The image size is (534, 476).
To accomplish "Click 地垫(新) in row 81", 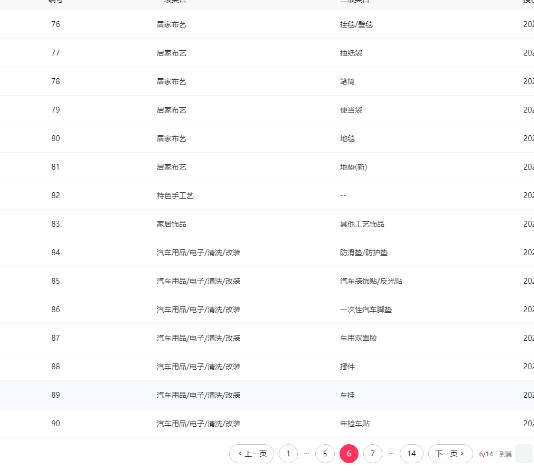I will coord(354,167).
